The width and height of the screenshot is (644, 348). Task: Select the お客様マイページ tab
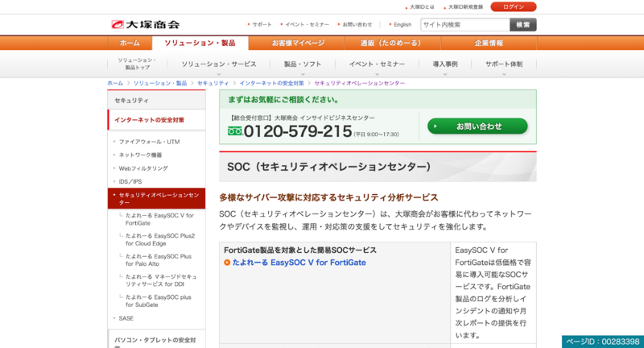point(298,43)
